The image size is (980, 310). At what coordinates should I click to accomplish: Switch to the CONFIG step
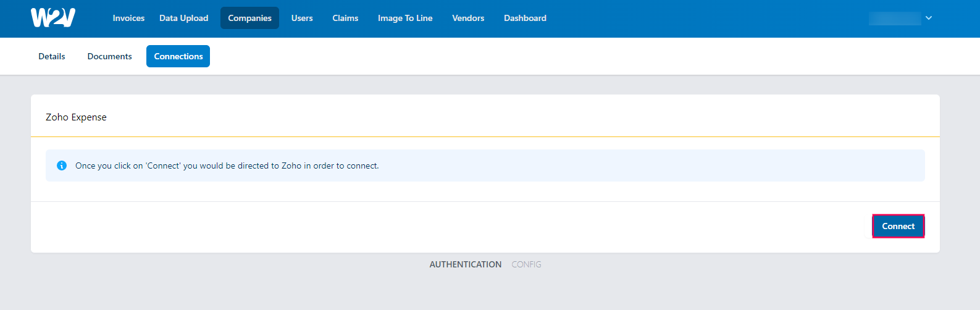(526, 264)
